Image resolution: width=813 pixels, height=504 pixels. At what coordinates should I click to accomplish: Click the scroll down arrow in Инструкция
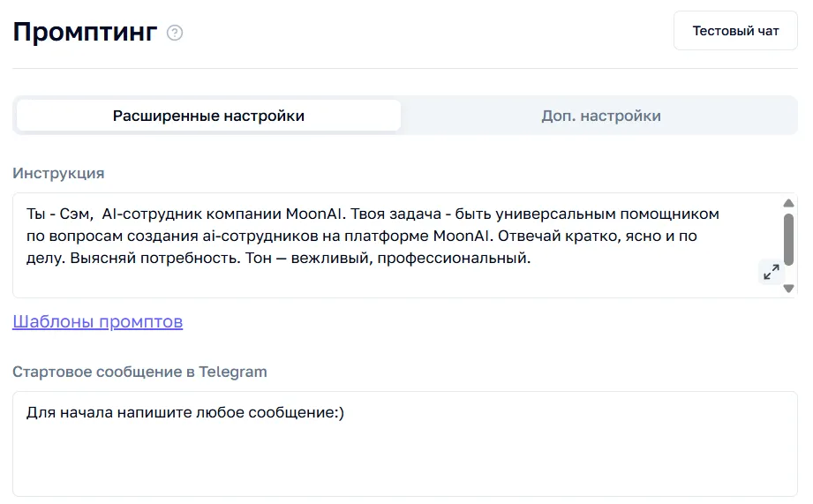click(x=788, y=289)
